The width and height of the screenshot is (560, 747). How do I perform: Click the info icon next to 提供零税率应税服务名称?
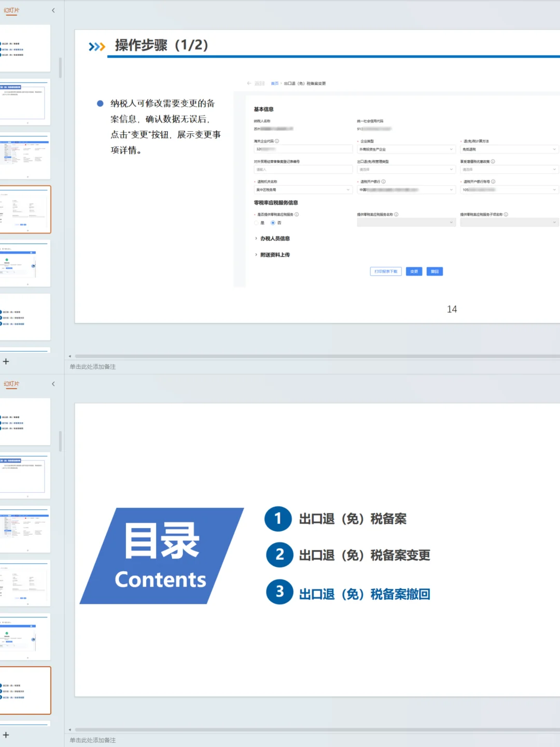click(397, 213)
